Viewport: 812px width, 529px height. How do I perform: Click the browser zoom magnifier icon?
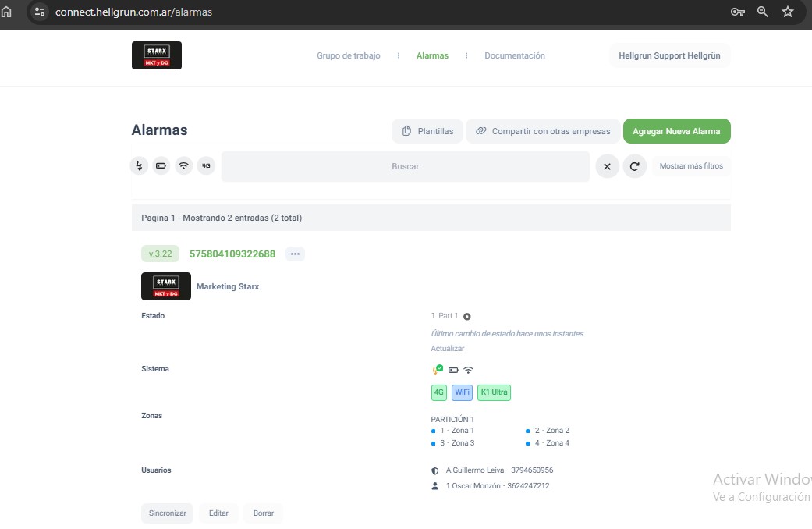coord(763,12)
